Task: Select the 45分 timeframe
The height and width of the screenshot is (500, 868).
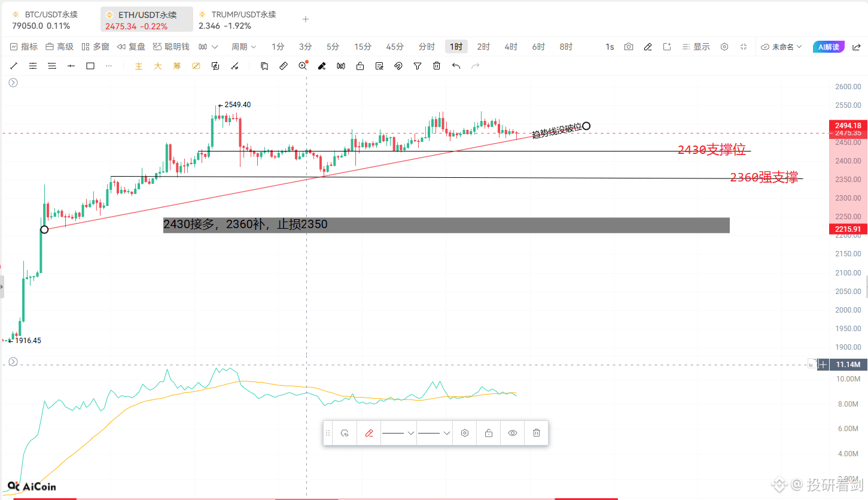Action: (395, 47)
